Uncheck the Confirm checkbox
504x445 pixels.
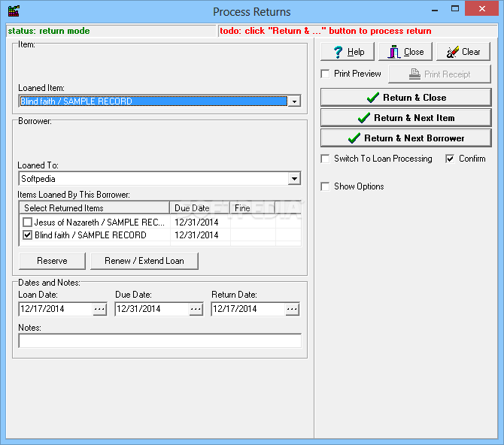450,159
